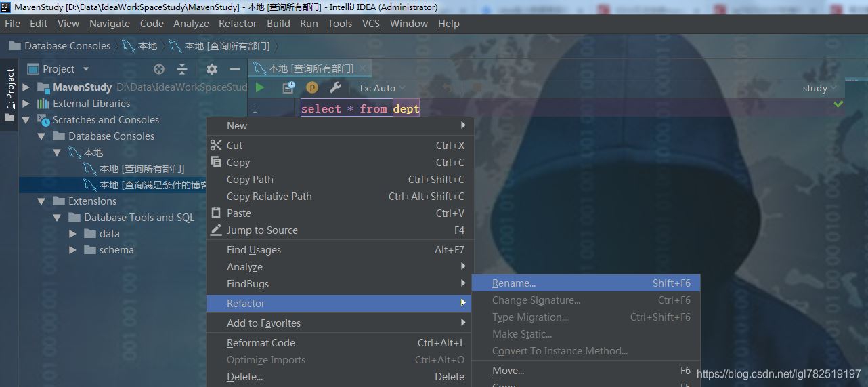Select the data folder in tree

point(109,234)
